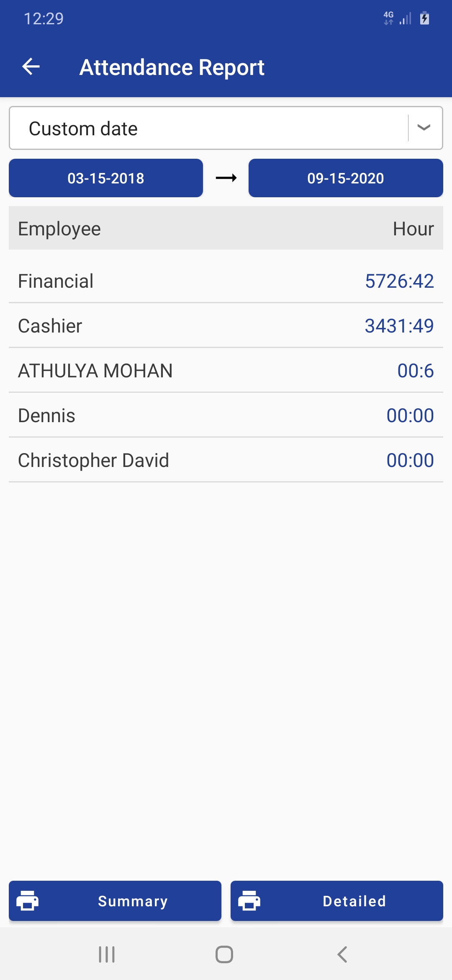Viewport: 452px width, 980px height.
Task: Click the printer icon on Summary button
Action: 28,900
